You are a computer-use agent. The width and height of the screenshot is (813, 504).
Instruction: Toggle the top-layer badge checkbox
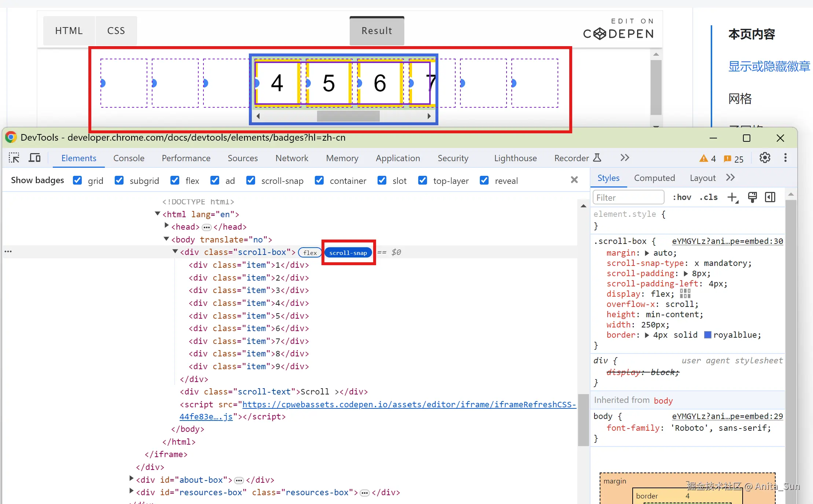[x=423, y=180]
